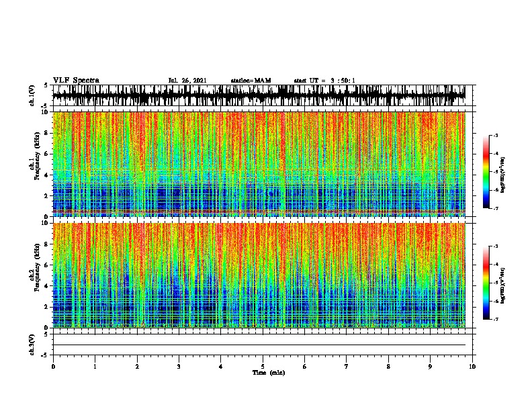
Task: Click the flat ch.3 voltage trace line
Action: click(259, 345)
